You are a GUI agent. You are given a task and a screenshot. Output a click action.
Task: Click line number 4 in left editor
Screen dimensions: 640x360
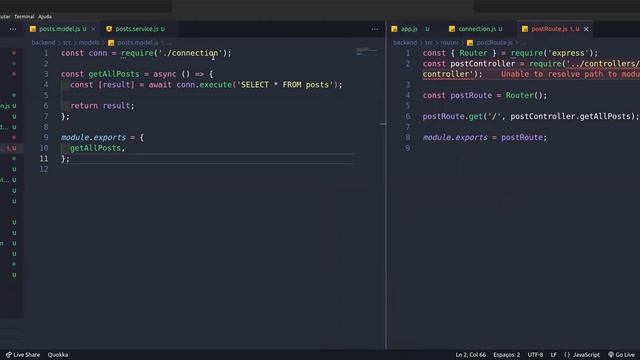[46, 85]
